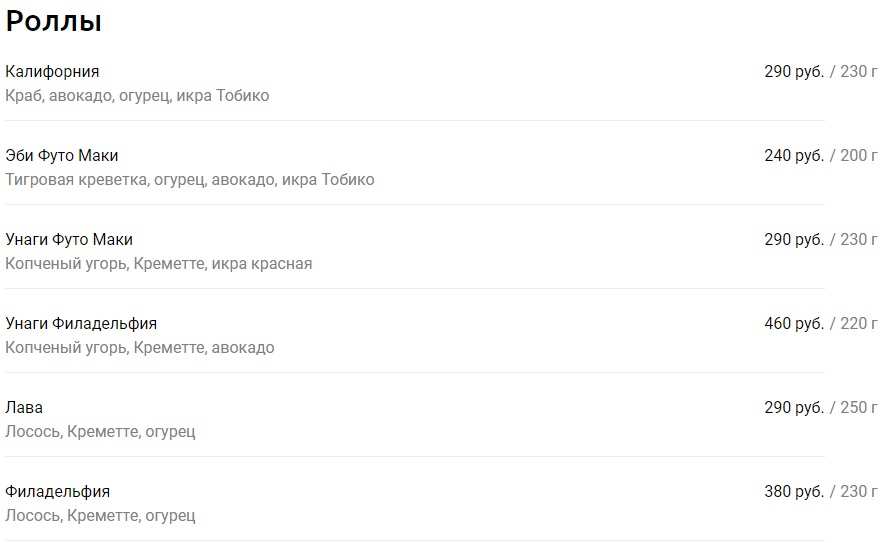Click the 250 г weight for Лава
Viewport: 896px width, 543px height.
tap(859, 408)
